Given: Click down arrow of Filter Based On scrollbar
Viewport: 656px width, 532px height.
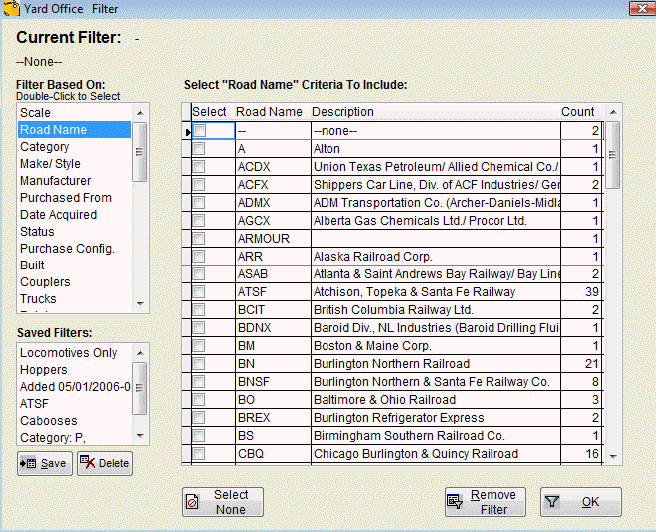Looking at the screenshot, I should (140, 304).
